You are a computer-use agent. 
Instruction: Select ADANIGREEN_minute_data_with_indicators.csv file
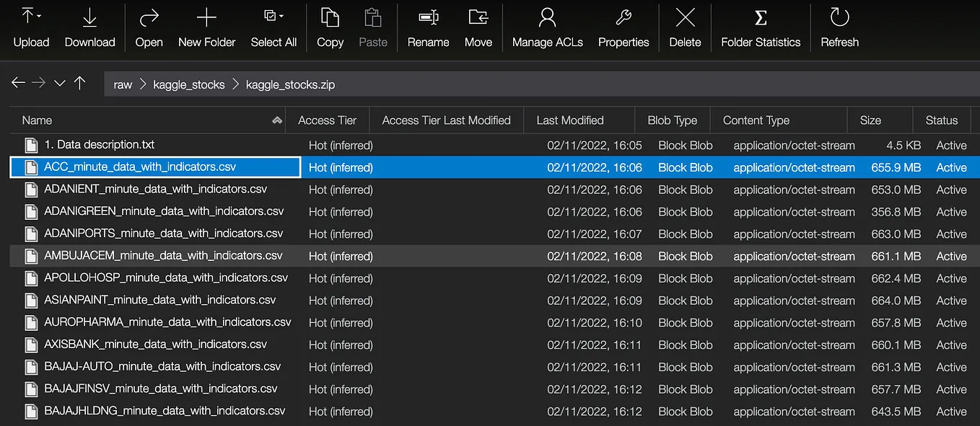pos(164,211)
